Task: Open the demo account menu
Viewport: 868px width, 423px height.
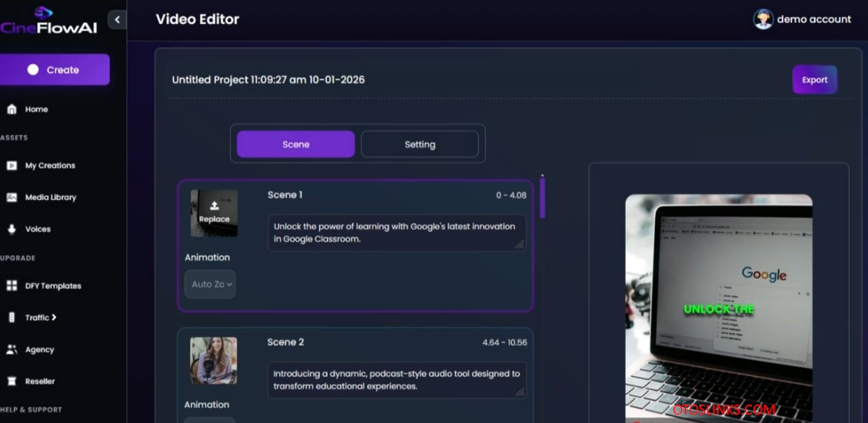Action: click(802, 19)
